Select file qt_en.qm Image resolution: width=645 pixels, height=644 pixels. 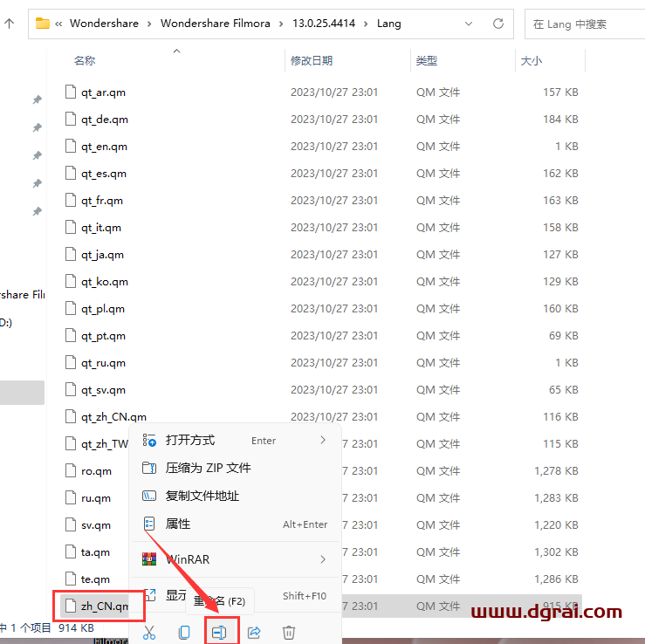click(104, 147)
